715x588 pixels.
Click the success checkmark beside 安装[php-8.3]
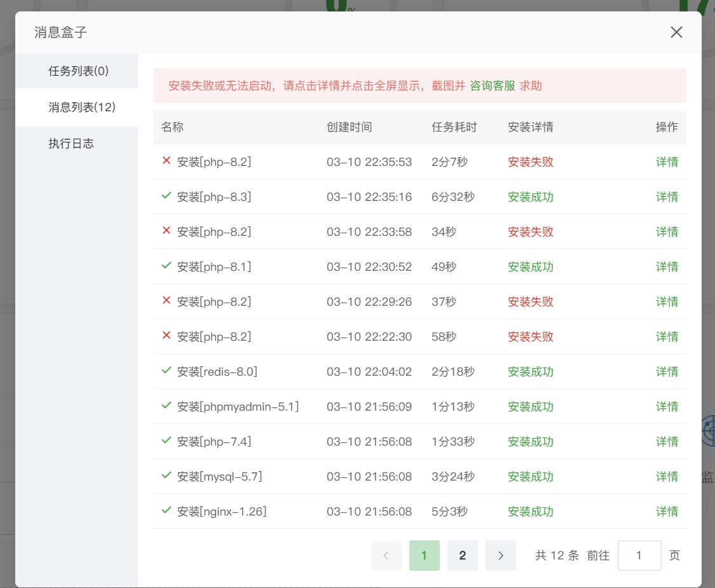[x=165, y=197]
